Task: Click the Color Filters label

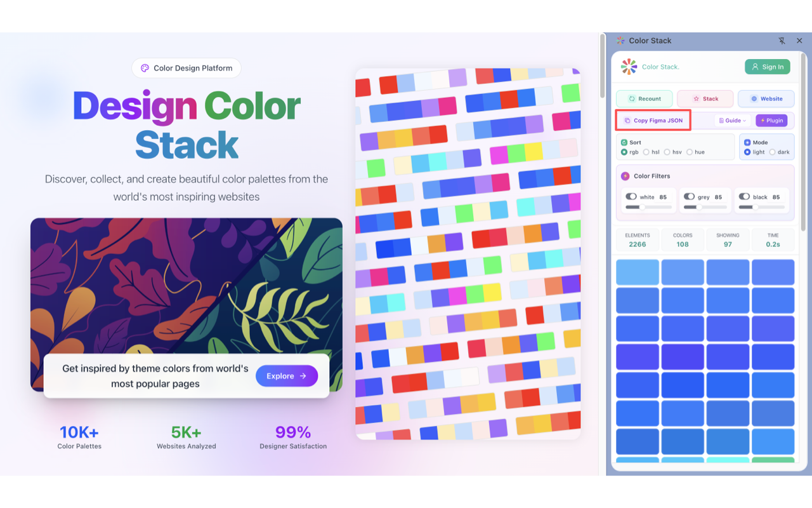Action: pyautogui.click(x=652, y=176)
